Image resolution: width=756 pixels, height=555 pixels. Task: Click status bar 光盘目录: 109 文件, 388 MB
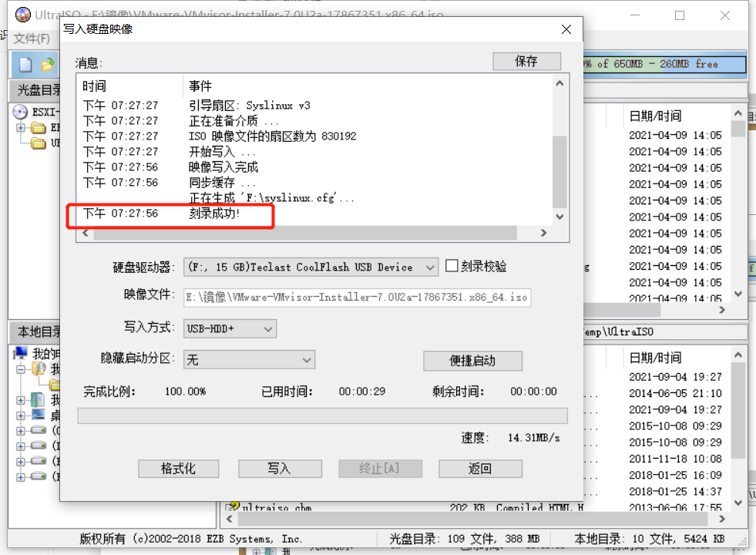pyautogui.click(x=464, y=539)
